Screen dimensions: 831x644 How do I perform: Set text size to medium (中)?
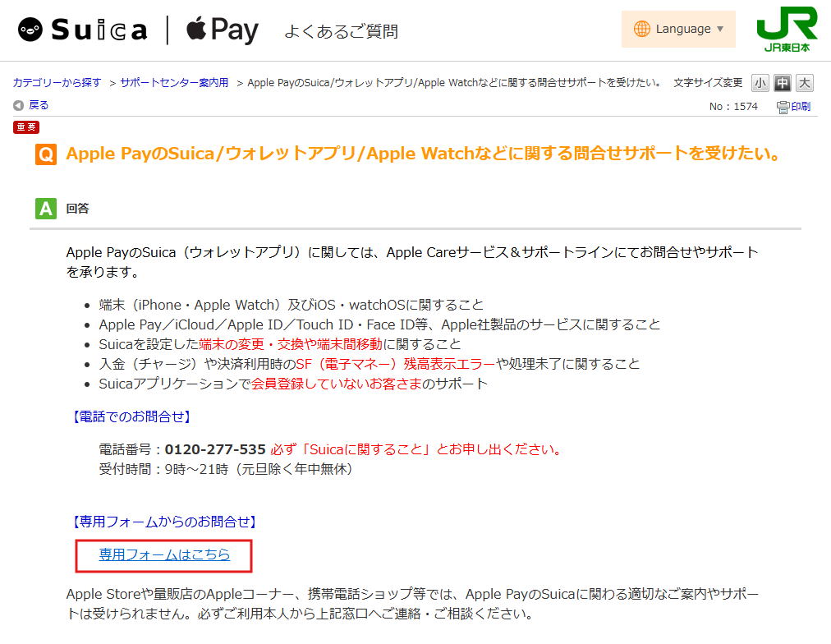[x=783, y=83]
